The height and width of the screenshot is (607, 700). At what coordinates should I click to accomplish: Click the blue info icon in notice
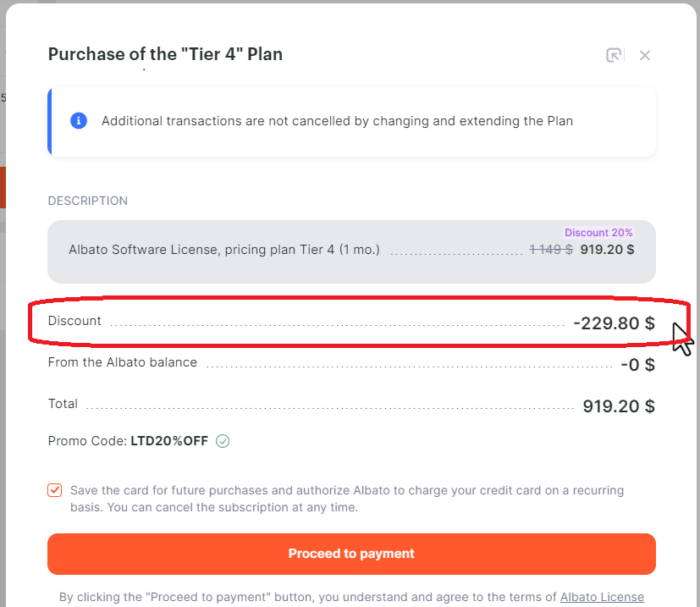click(79, 120)
